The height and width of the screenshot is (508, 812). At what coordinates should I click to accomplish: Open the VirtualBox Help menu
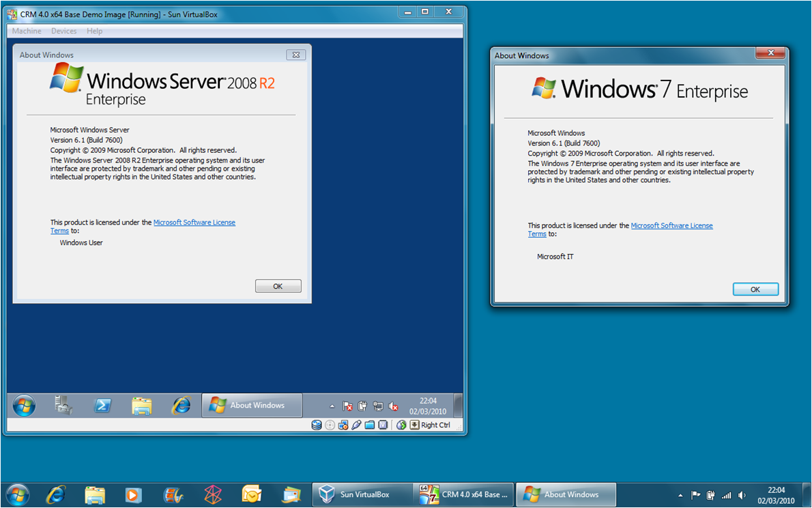[x=94, y=31]
